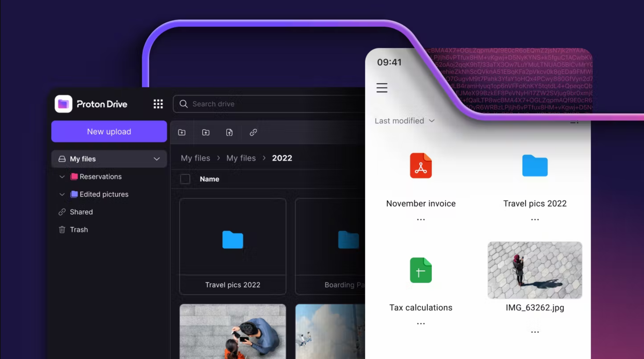Click the upload folder icon

[x=205, y=132]
